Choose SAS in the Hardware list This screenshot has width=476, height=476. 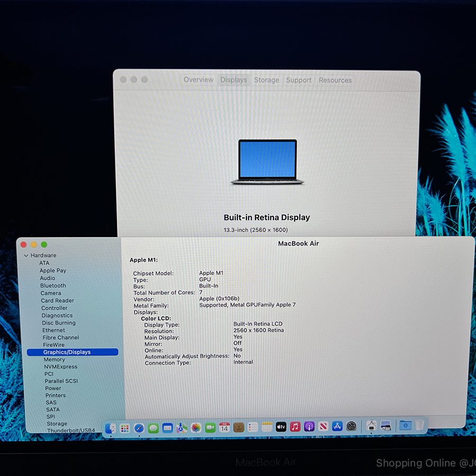(51, 402)
